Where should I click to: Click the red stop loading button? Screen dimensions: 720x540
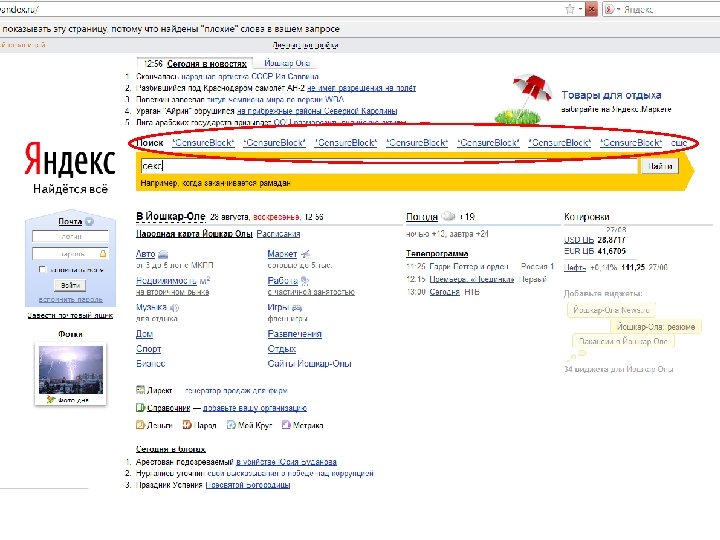591,9
